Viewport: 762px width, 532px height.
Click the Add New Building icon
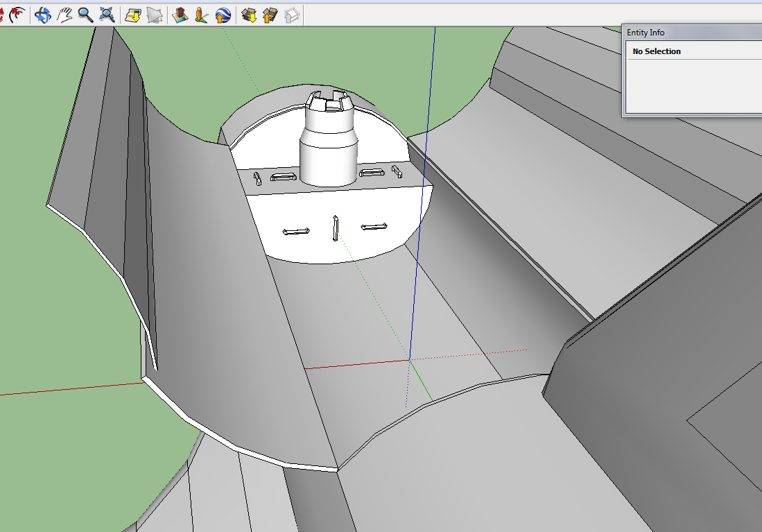tap(180, 15)
